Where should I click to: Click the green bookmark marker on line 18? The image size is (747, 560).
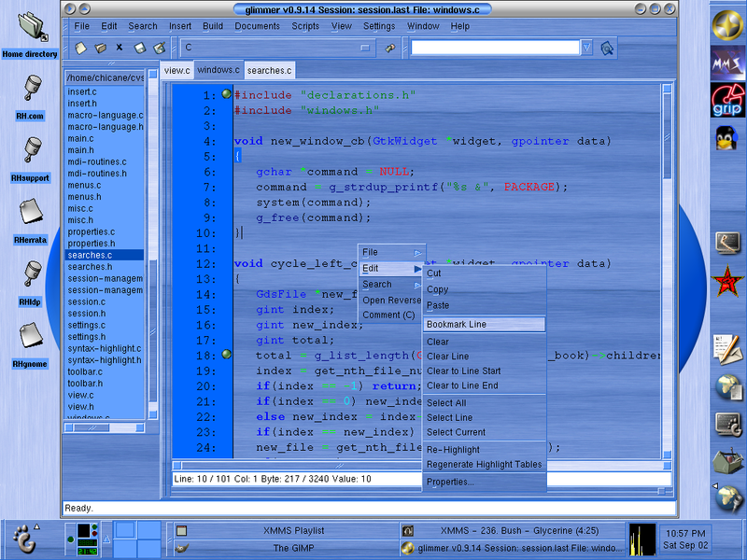tap(227, 355)
